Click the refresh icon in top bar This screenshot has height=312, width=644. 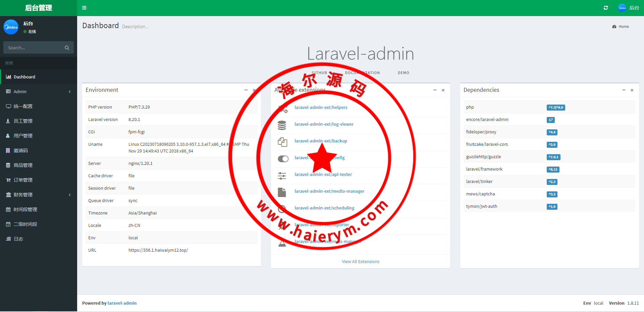[606, 8]
